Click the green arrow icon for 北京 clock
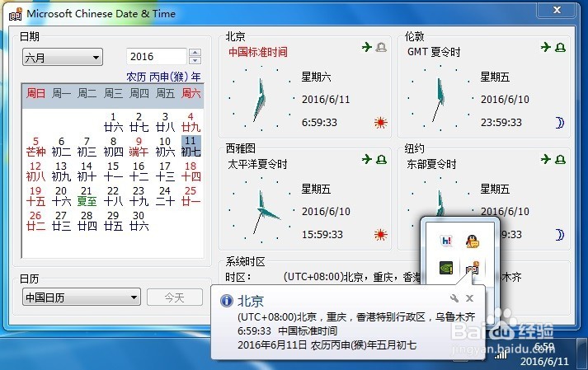 pos(367,47)
